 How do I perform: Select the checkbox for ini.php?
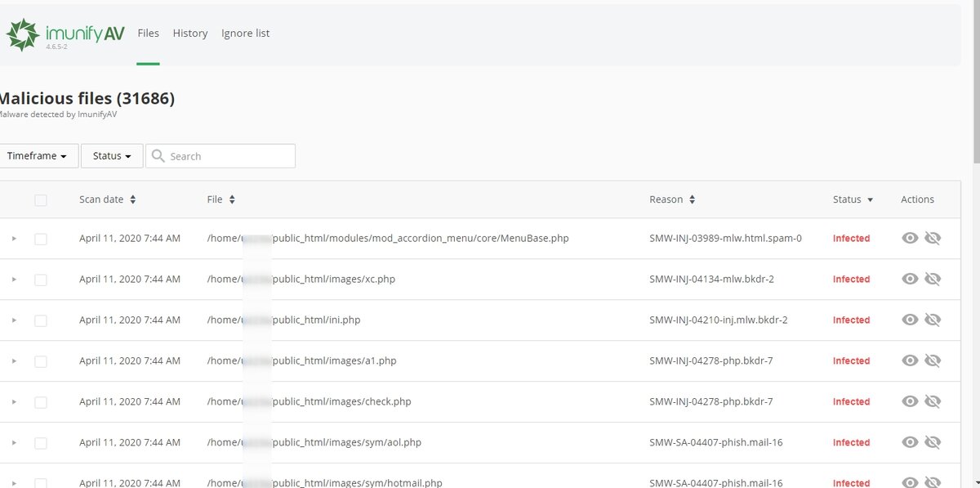click(41, 320)
